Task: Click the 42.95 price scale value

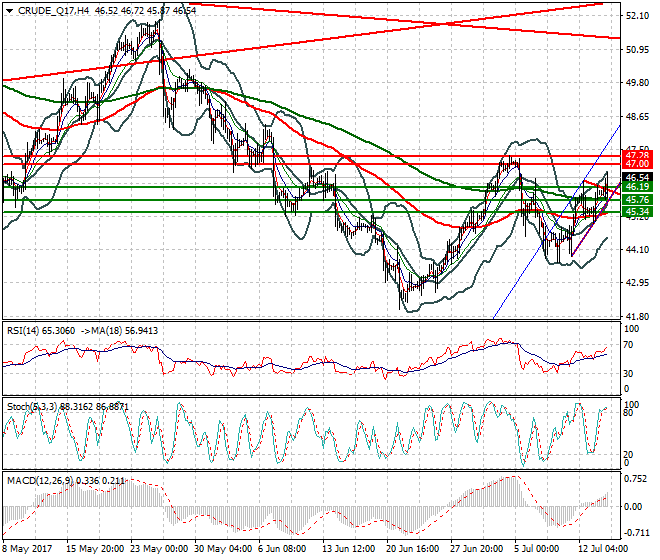Action: (x=637, y=283)
